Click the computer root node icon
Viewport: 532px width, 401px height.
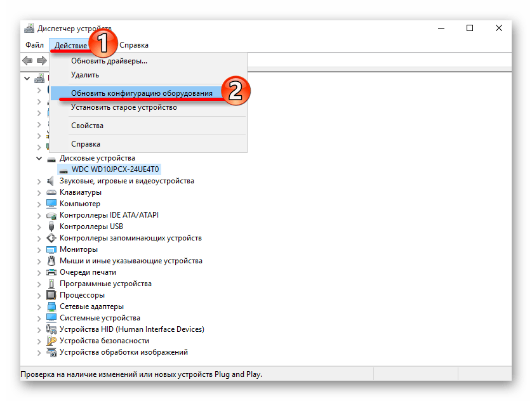click(x=40, y=79)
